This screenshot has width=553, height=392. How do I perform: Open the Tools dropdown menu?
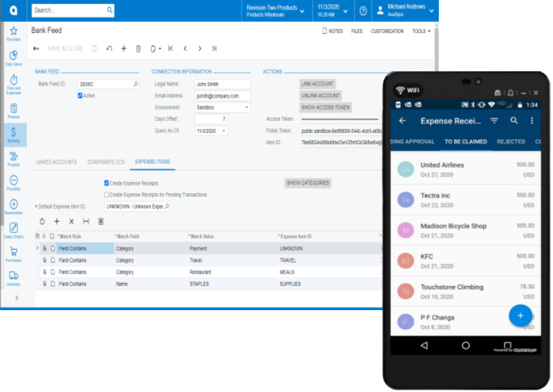[421, 31]
